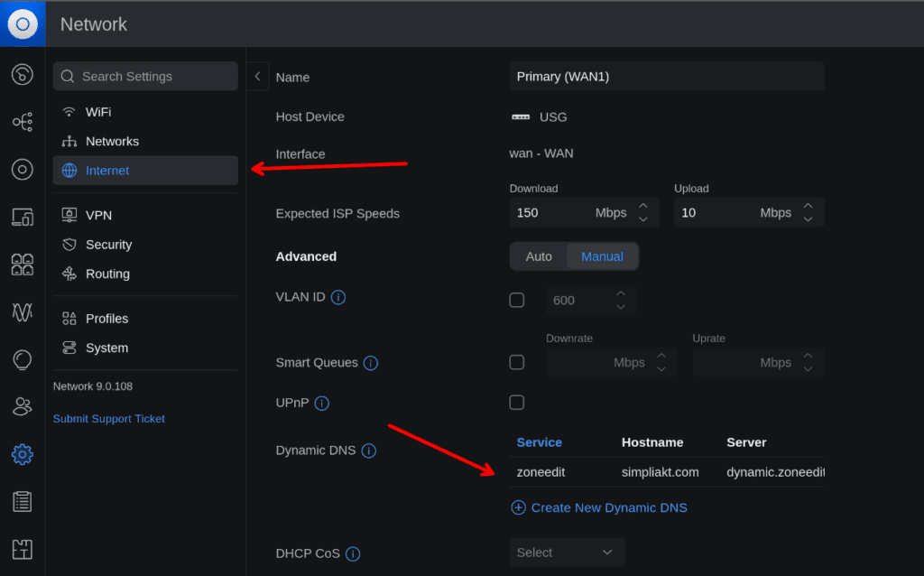The height and width of the screenshot is (576, 924).
Task: Collapse the settings side panel chevron
Action: (257, 77)
